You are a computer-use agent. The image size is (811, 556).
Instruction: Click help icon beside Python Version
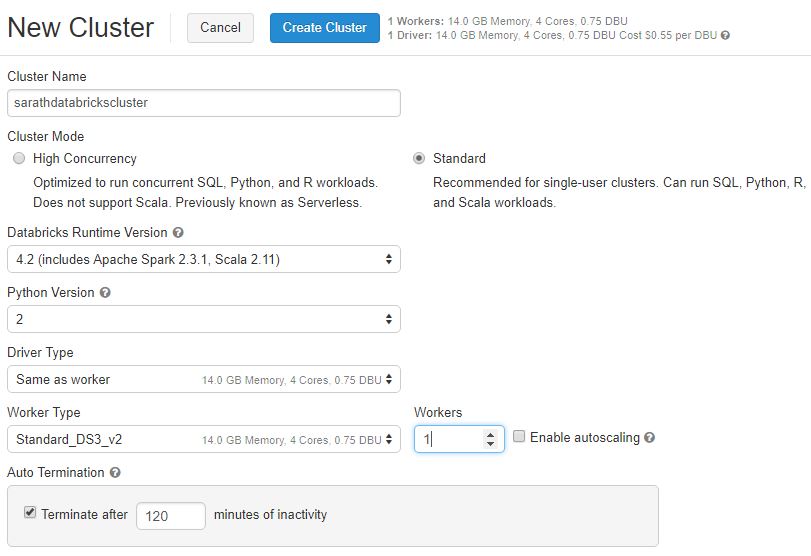(105, 293)
